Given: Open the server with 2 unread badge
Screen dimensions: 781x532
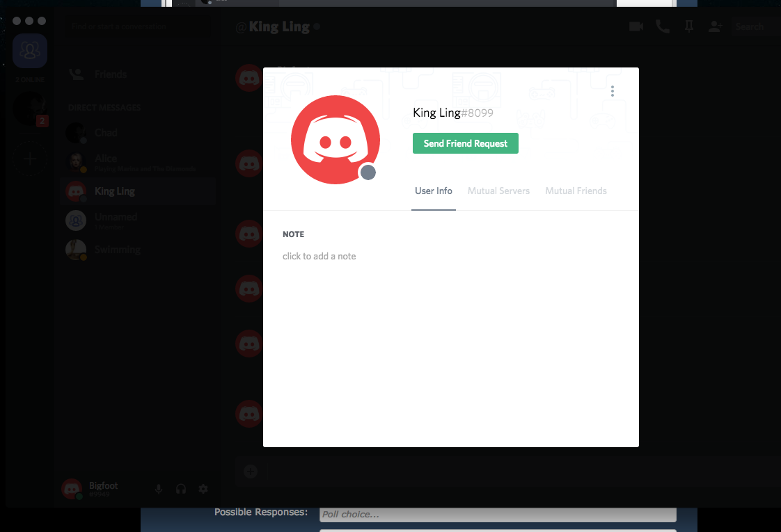Looking at the screenshot, I should click(30, 109).
